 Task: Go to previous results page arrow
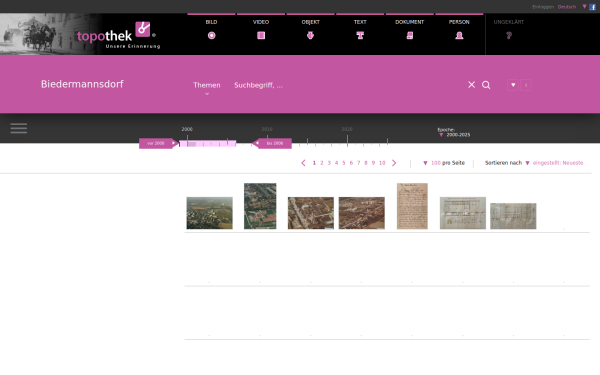pos(303,163)
